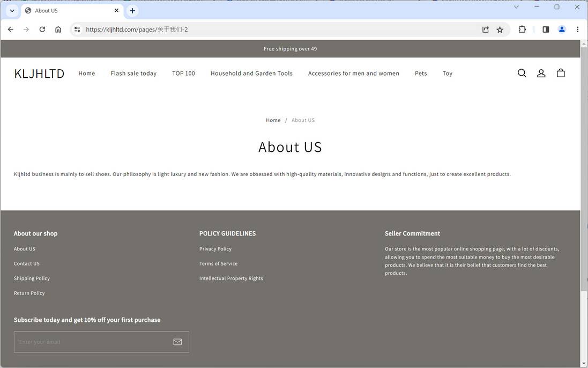This screenshot has width=588, height=368.
Task: Open the account login icon
Action: point(541,72)
